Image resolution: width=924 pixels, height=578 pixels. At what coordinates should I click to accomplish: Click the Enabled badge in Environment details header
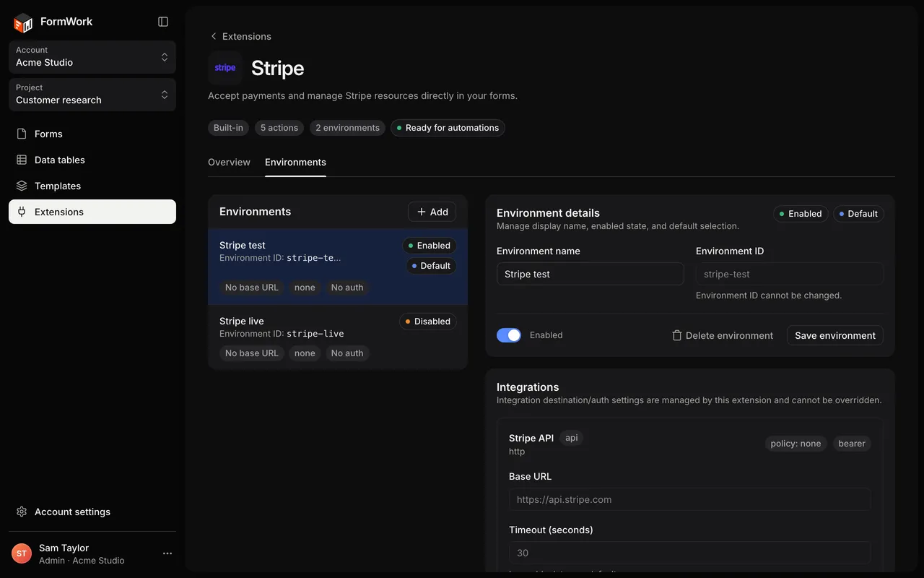pyautogui.click(x=801, y=214)
